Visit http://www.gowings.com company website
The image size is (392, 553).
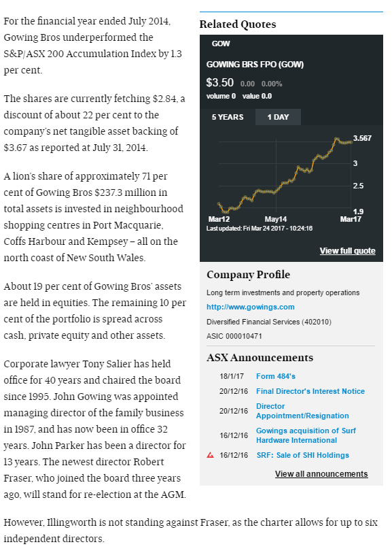[251, 307]
